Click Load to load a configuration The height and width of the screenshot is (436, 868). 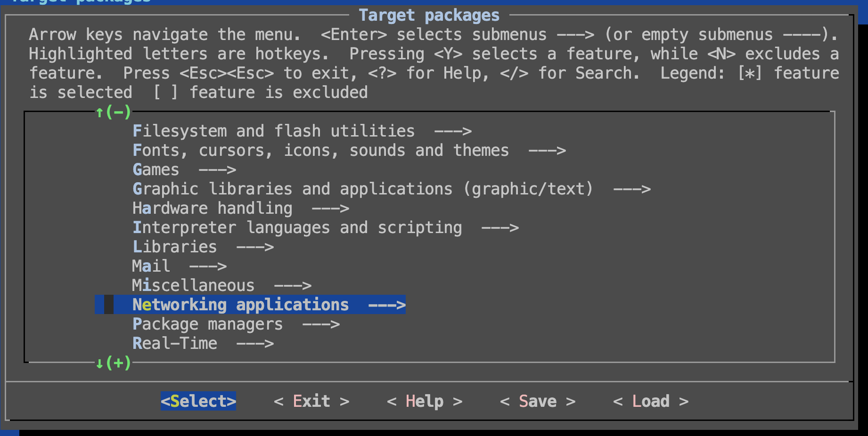tap(651, 401)
